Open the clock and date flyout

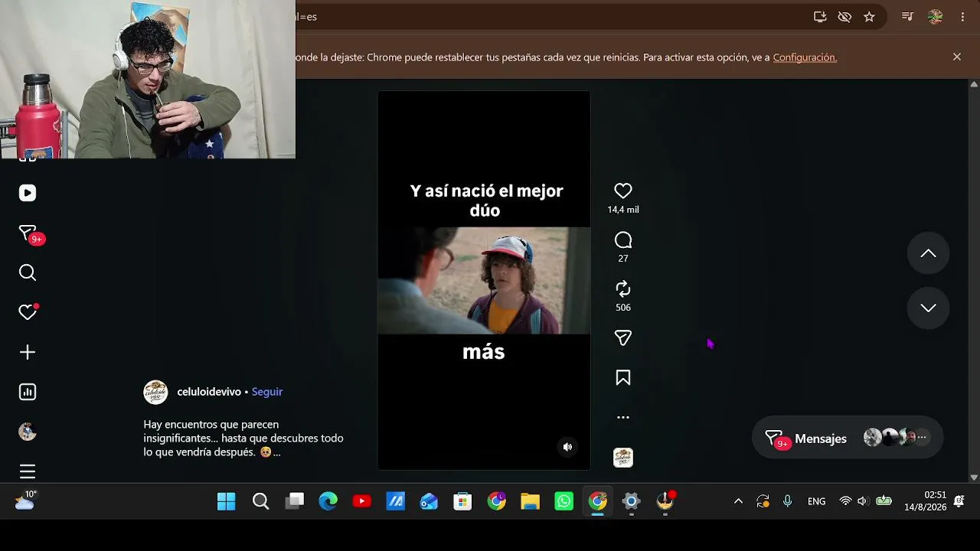click(x=926, y=501)
